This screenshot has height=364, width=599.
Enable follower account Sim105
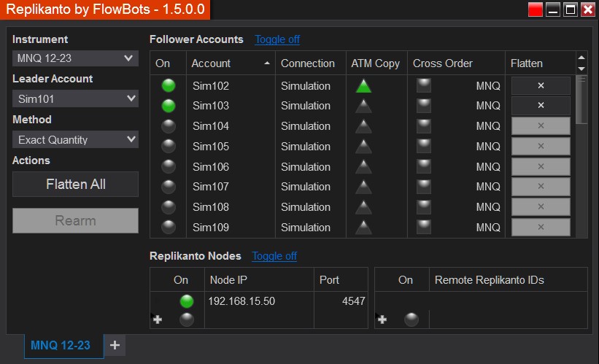pyautogui.click(x=169, y=146)
